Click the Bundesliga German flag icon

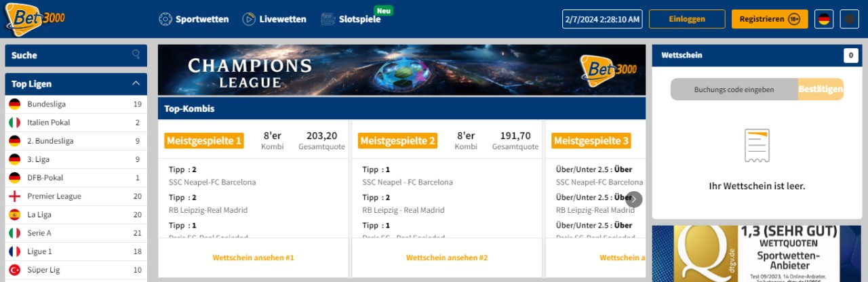[x=14, y=104]
